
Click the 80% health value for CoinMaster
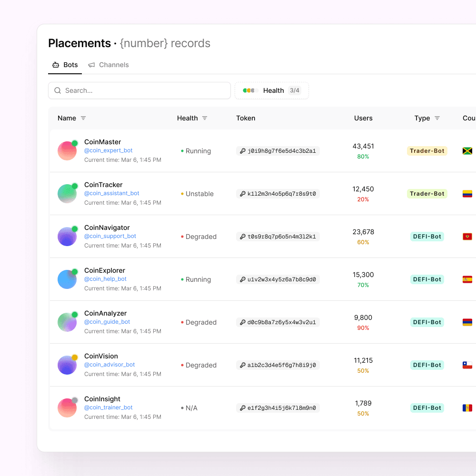coord(364,157)
